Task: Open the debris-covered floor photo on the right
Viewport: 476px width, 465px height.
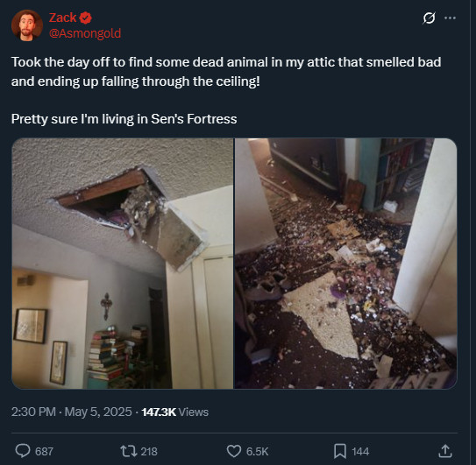Action: point(346,264)
